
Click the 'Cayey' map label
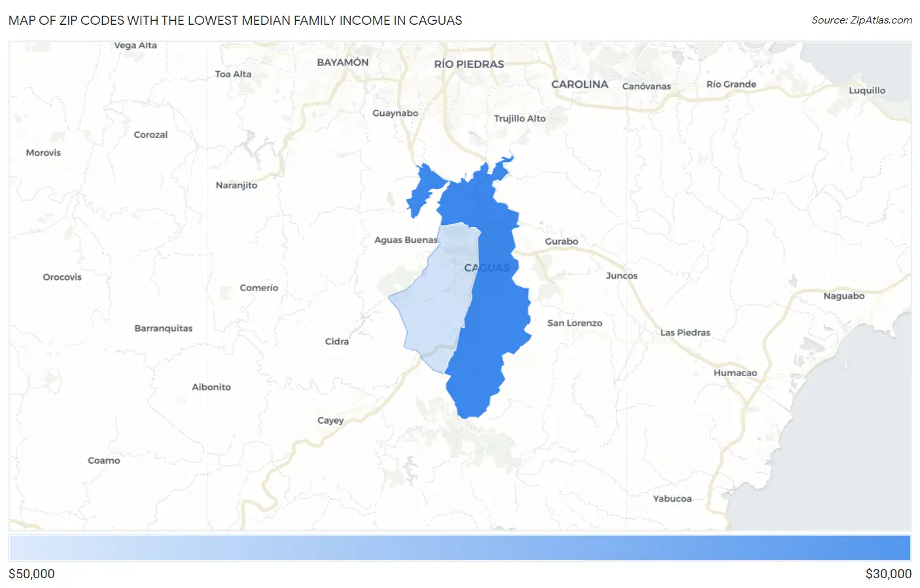click(330, 421)
